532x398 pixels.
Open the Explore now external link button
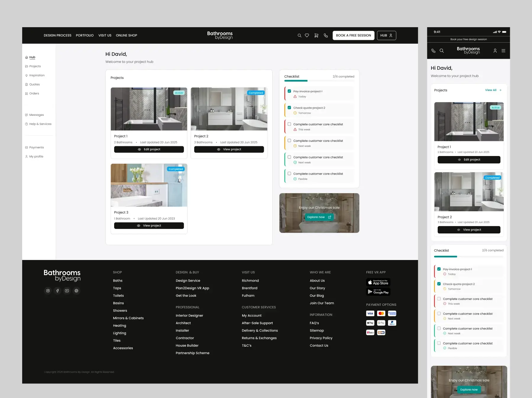click(x=319, y=217)
